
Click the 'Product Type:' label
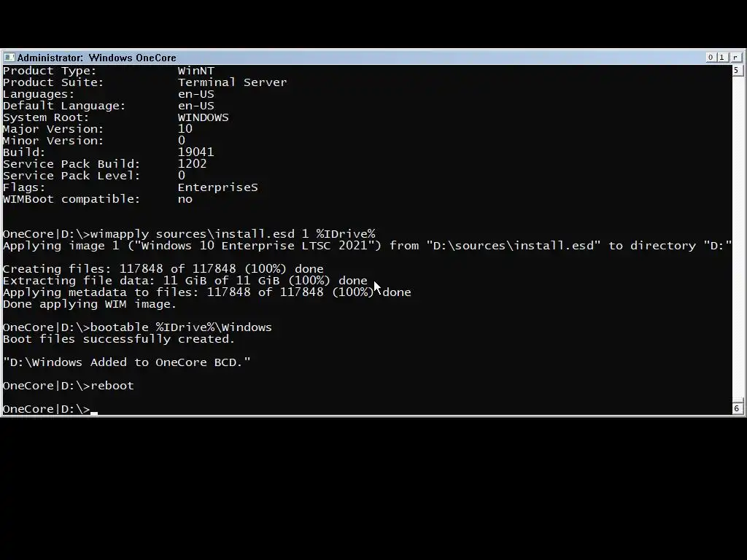(x=50, y=71)
